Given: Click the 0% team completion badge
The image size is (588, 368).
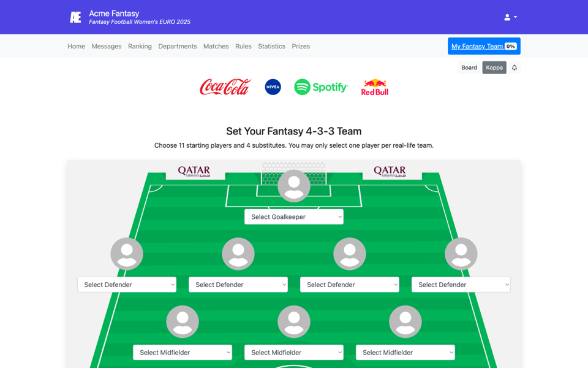Looking at the screenshot, I should click(509, 46).
